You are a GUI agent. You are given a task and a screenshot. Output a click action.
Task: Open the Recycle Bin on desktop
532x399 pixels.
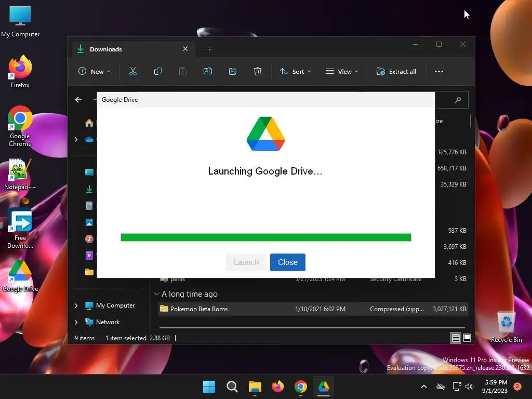(506, 327)
